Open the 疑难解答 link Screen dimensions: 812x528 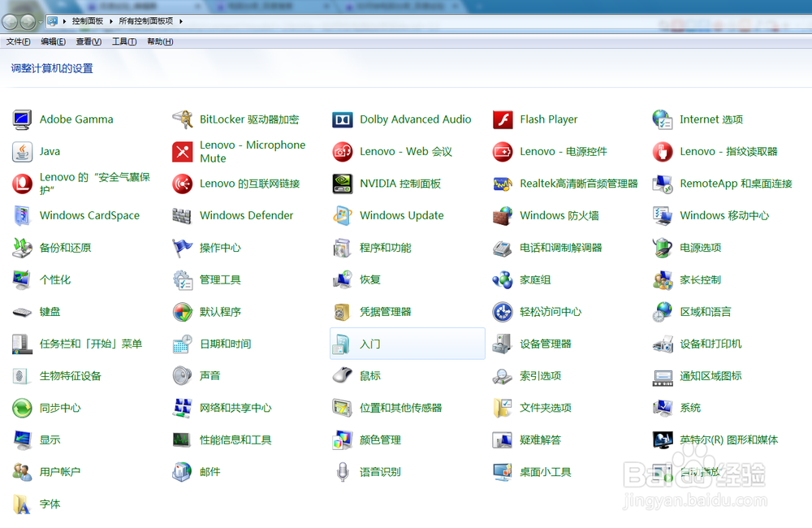pos(540,440)
